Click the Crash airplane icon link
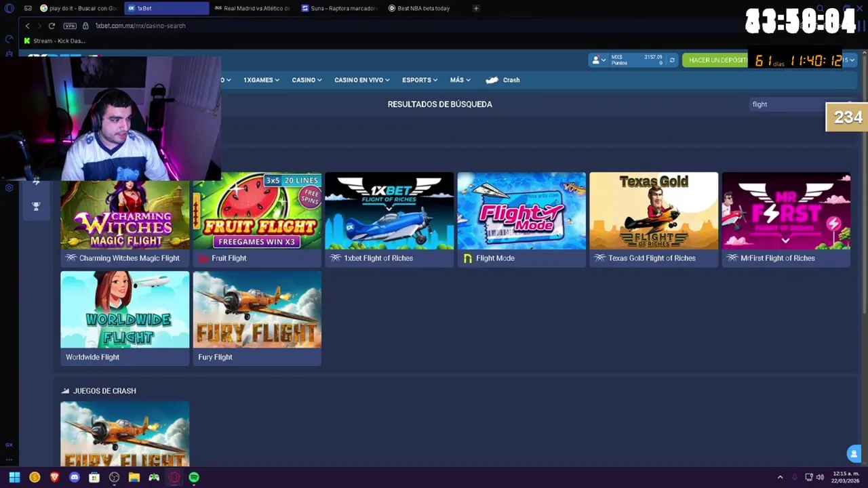Viewport: 868px width, 488px height. point(492,80)
